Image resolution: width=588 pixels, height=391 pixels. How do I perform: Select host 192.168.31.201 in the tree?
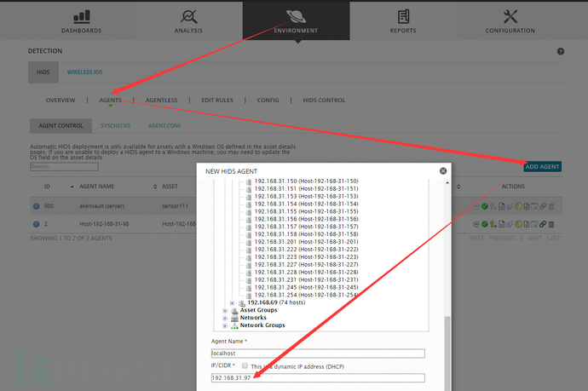[x=307, y=242]
